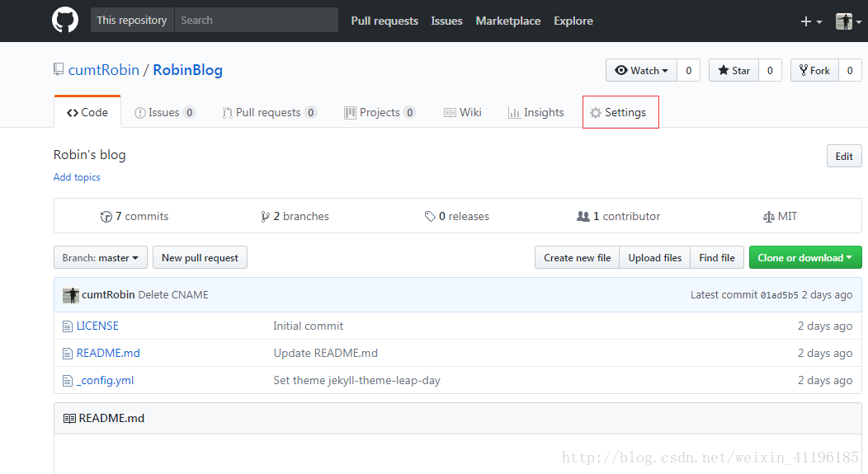Switch to the repository Pull requests tab
868x474 pixels.
[270, 112]
